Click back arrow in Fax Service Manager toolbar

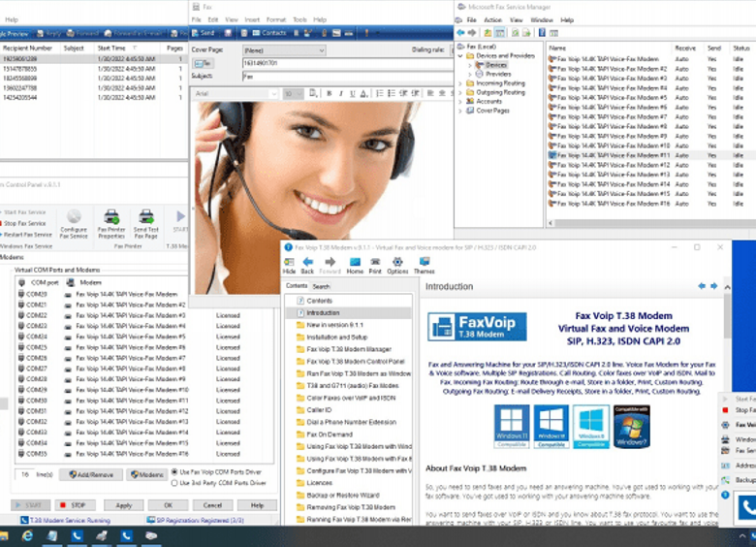click(461, 33)
